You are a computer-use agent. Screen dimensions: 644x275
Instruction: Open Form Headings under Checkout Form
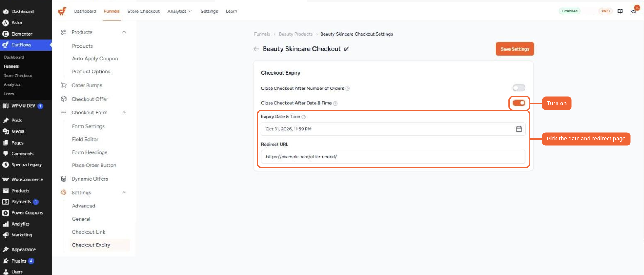coord(90,152)
